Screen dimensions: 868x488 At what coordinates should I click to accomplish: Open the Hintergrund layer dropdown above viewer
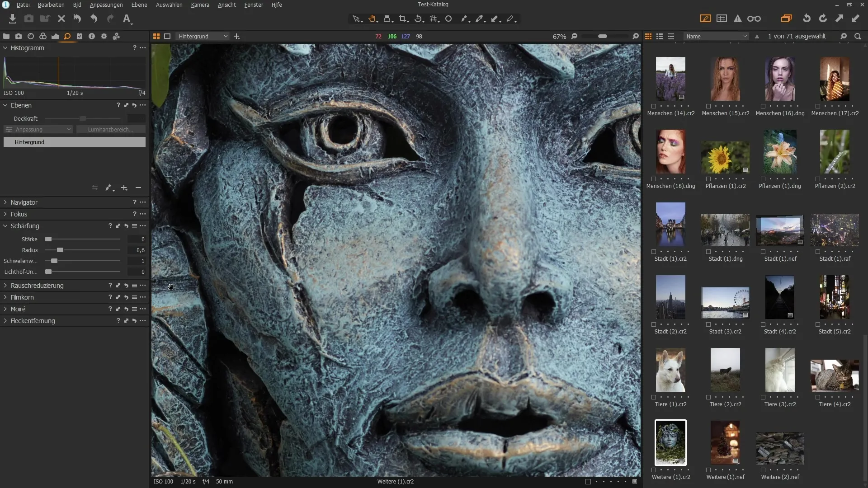click(202, 36)
